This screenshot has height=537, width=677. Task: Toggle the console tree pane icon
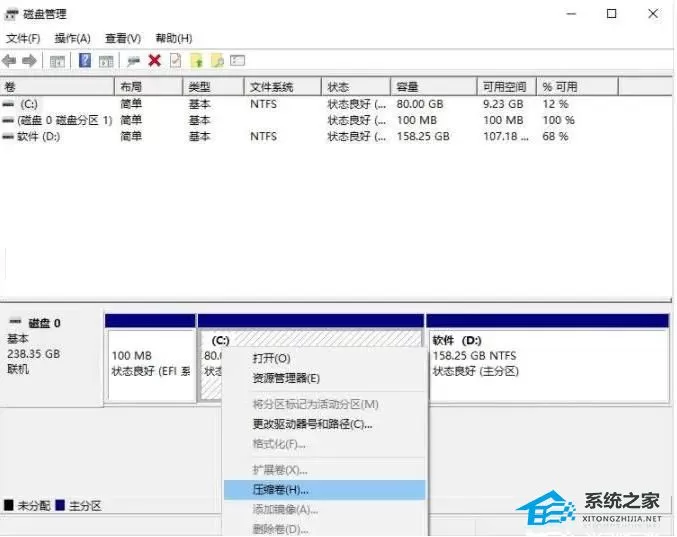57,61
